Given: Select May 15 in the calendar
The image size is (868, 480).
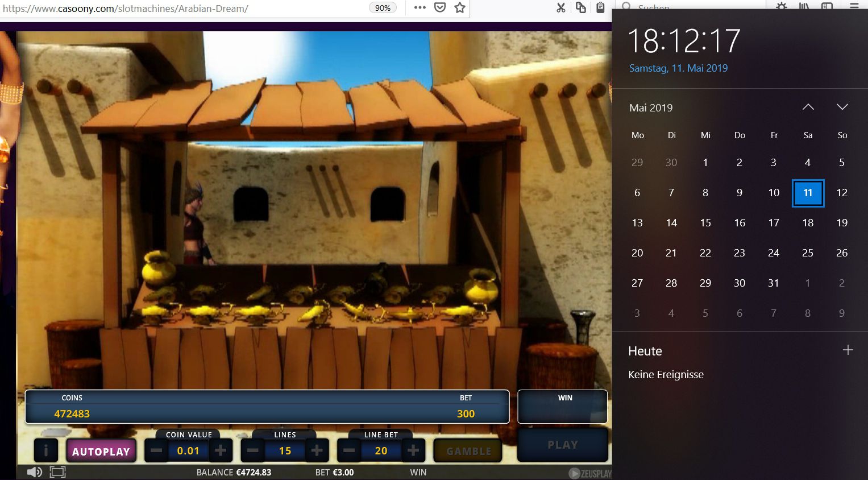Looking at the screenshot, I should click(705, 223).
